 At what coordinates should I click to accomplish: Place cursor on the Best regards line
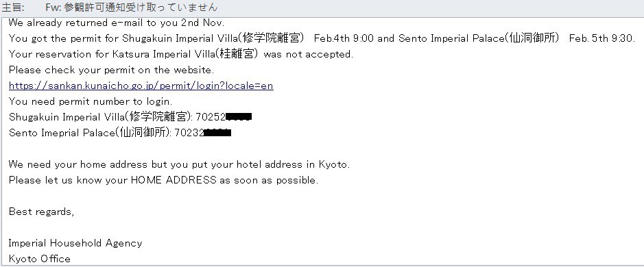click(x=41, y=212)
